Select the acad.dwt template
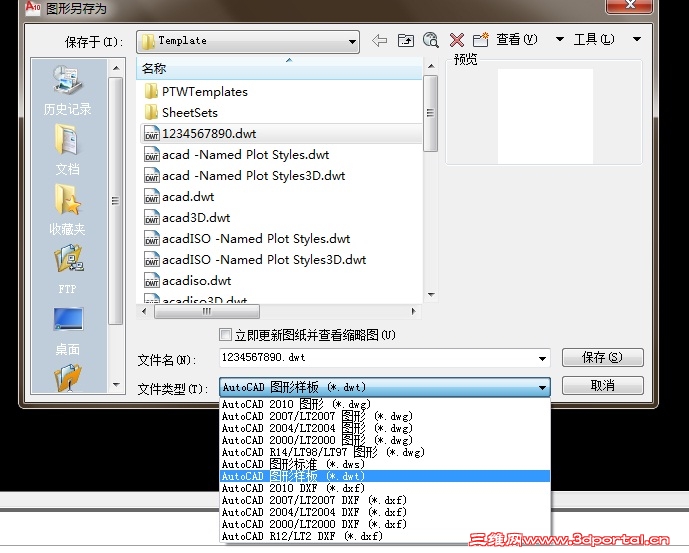 [x=179, y=196]
